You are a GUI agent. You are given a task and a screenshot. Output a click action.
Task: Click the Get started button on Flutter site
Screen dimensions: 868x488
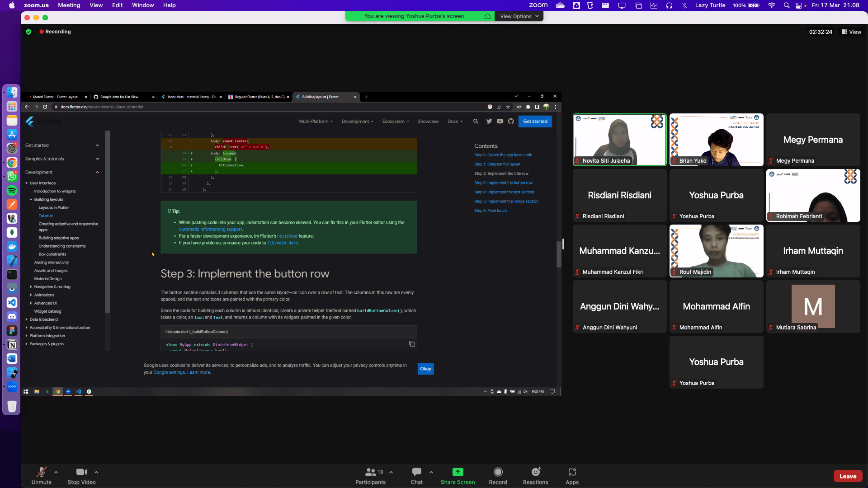click(535, 121)
